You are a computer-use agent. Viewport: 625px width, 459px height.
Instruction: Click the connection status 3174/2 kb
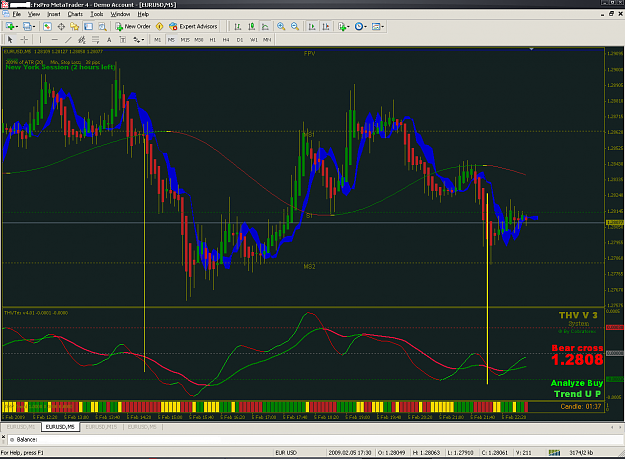click(x=582, y=453)
